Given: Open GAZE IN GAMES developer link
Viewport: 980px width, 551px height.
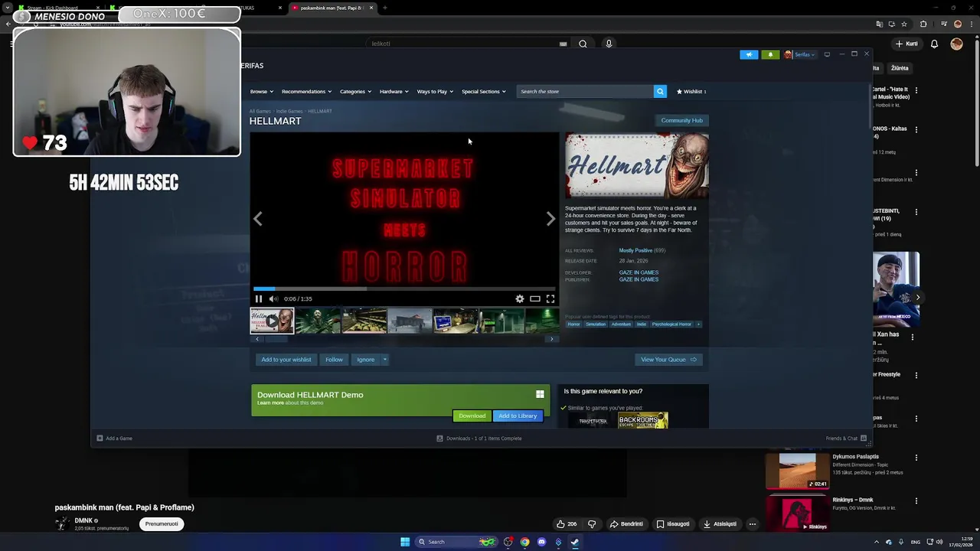Looking at the screenshot, I should tap(639, 272).
